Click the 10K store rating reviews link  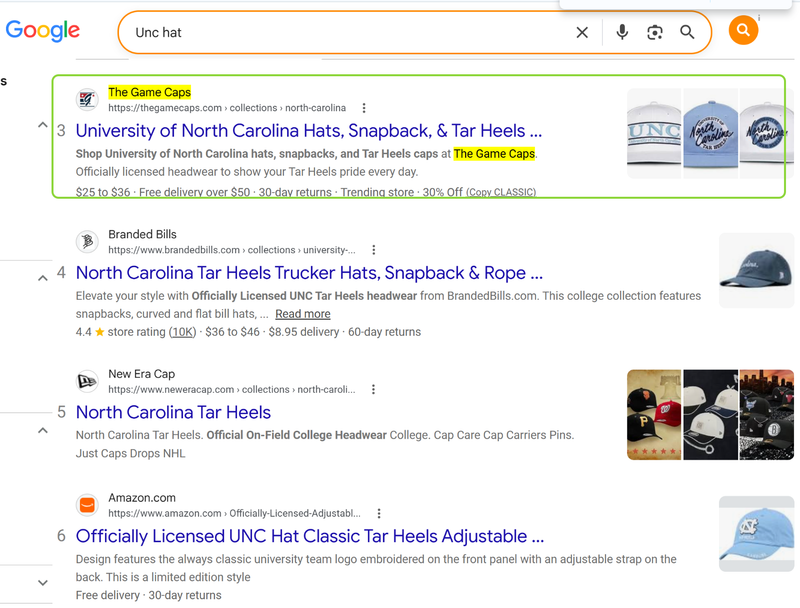[182, 332]
